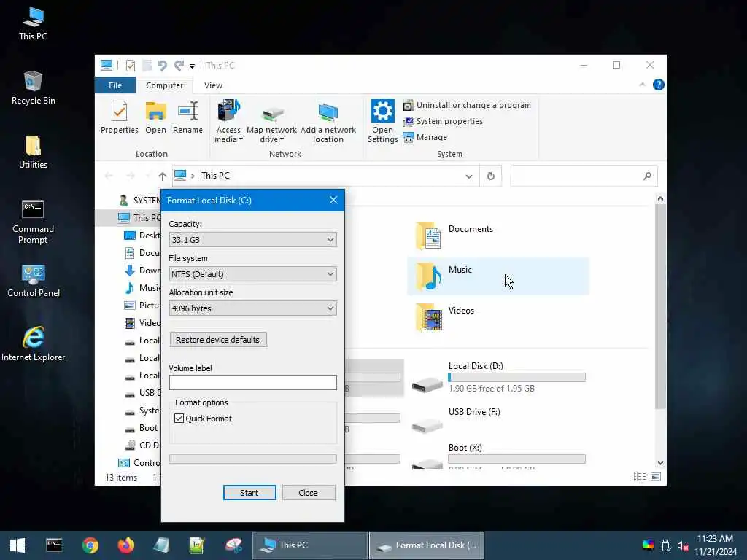
Task: Click the Close button in Format dialog
Action: coord(309,493)
